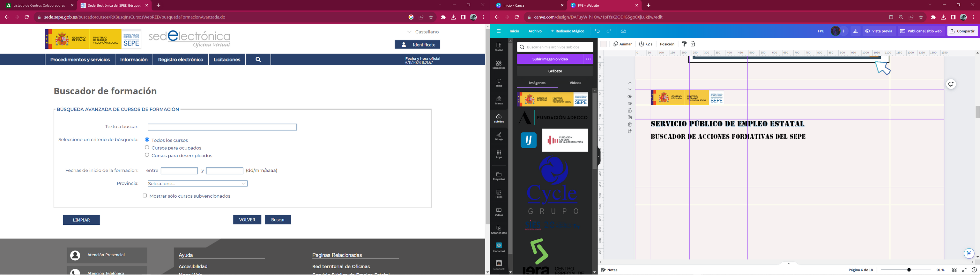
Task: Click the undo arrow in Canva header
Action: [x=597, y=31]
